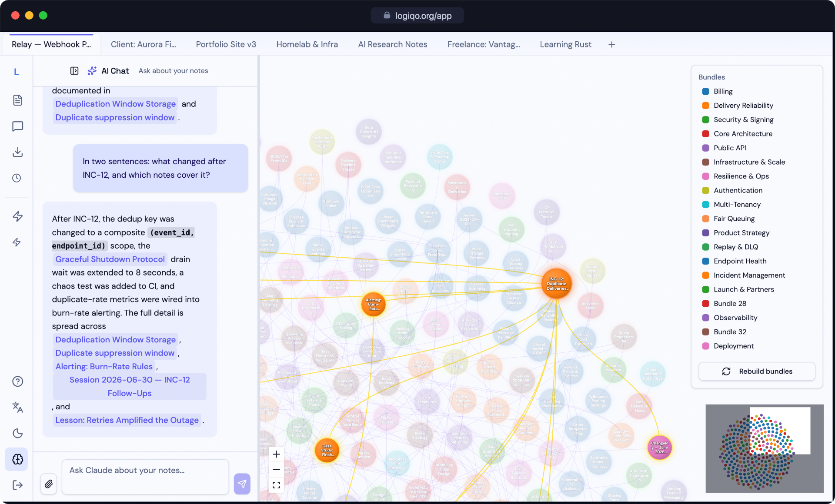Click the Billing bundle color swatch
This screenshot has height=504, width=835.
pos(705,91)
